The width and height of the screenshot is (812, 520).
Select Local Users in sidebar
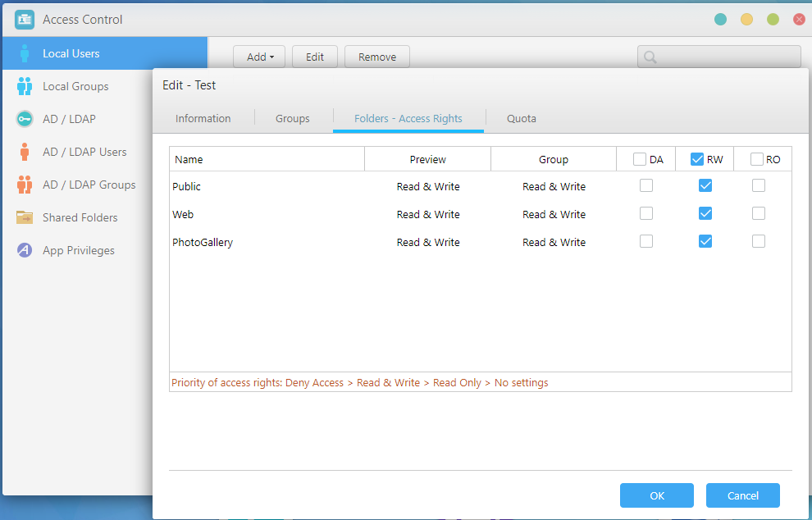tap(105, 53)
